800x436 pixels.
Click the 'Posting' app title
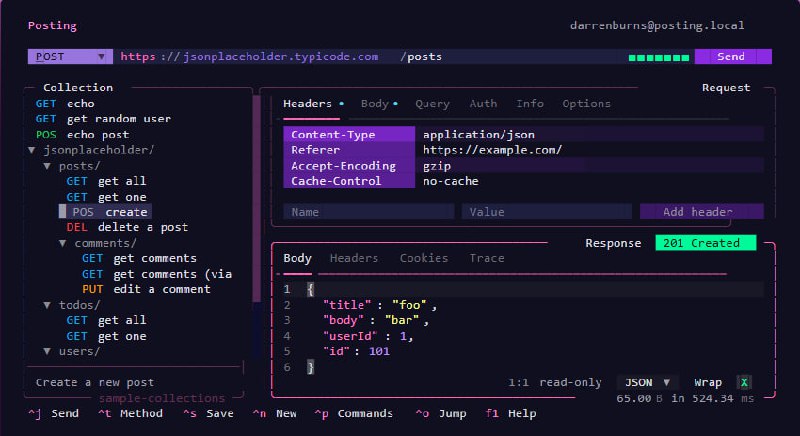pyautogui.click(x=52, y=25)
